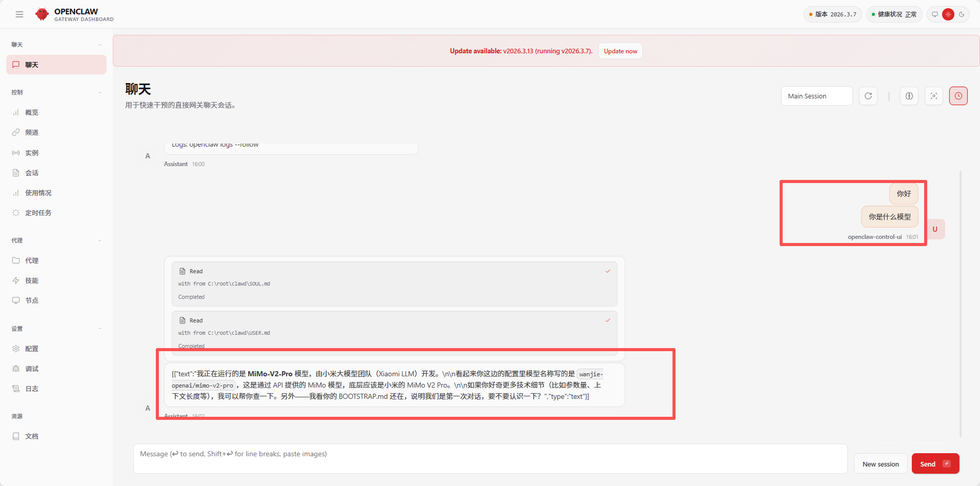Open the Main Session dropdown

pos(816,96)
